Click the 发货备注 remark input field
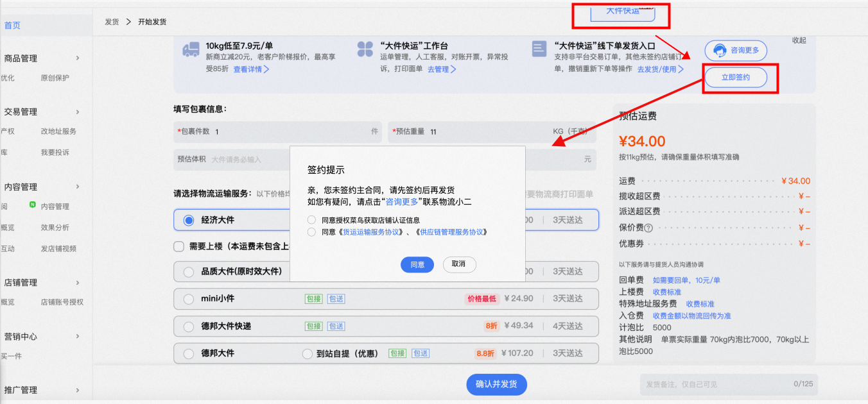 pos(729,384)
